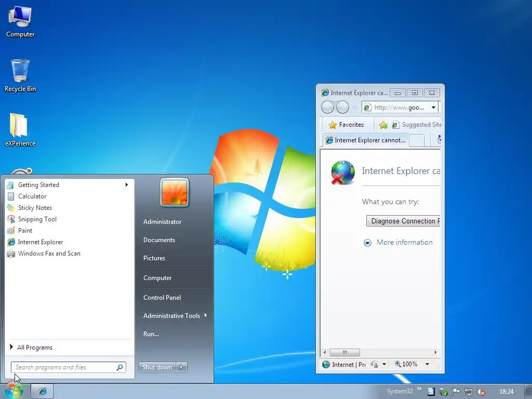The width and height of the screenshot is (532, 399).
Task: Open the zoom level dropdown arrow
Action: 427,364
